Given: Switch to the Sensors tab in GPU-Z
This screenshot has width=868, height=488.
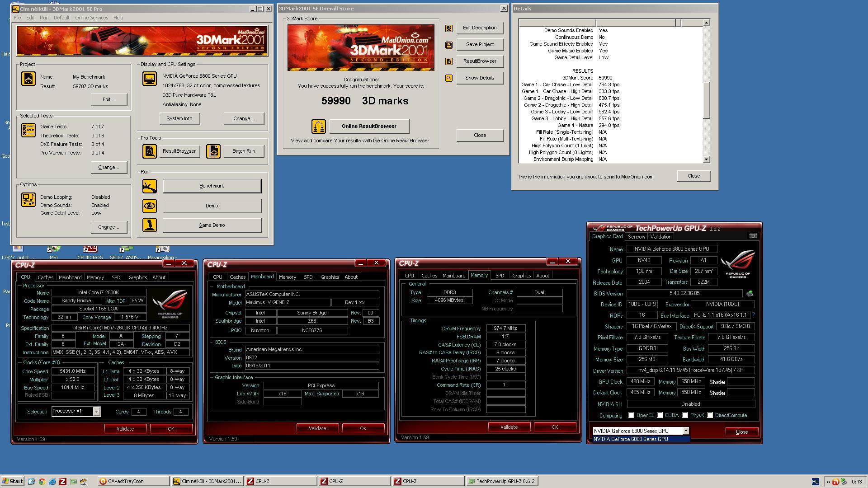Looking at the screenshot, I should (x=636, y=237).
